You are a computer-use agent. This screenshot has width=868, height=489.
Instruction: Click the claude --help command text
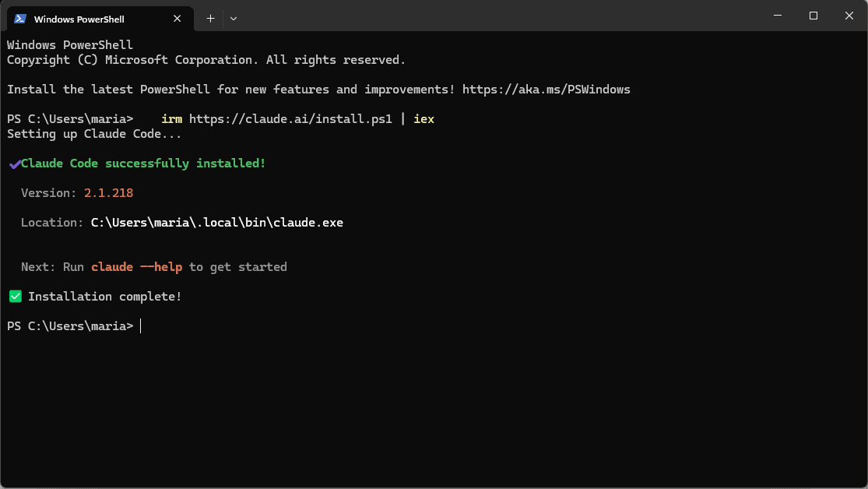click(137, 267)
